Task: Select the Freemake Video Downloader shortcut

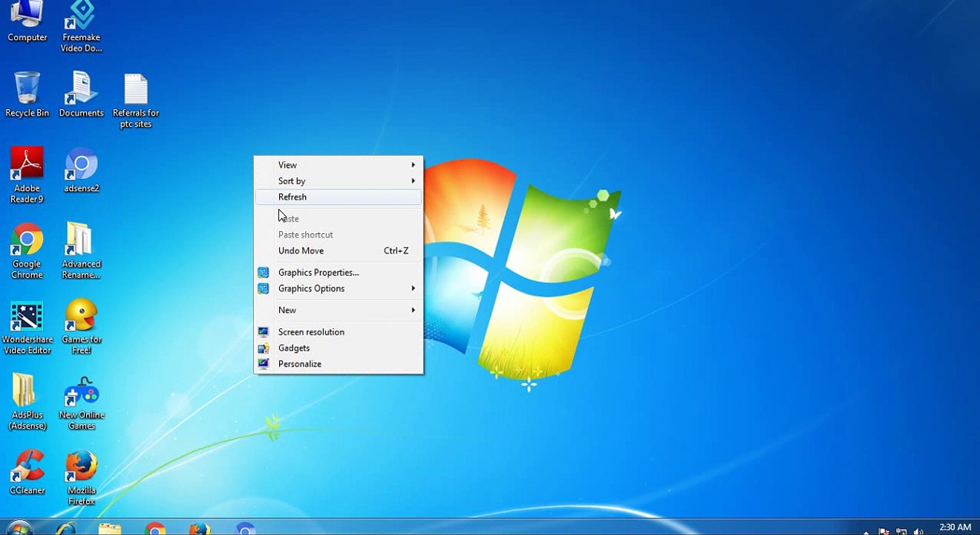Action: [82, 27]
